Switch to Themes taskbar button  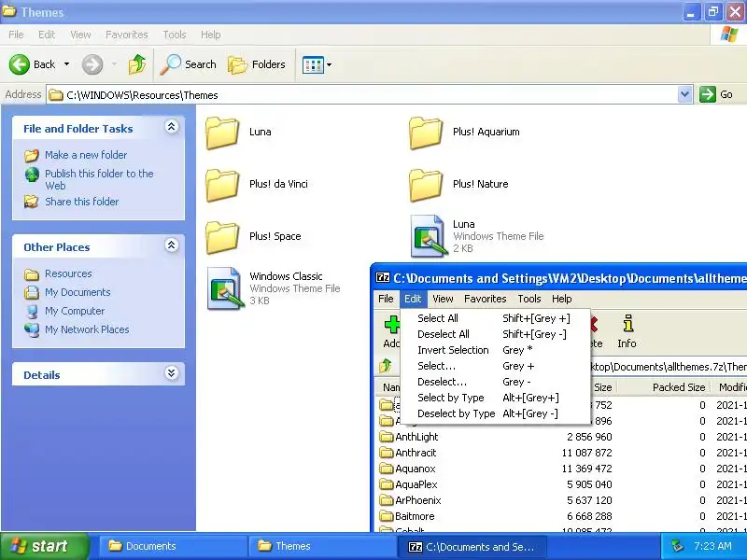tap(322, 546)
